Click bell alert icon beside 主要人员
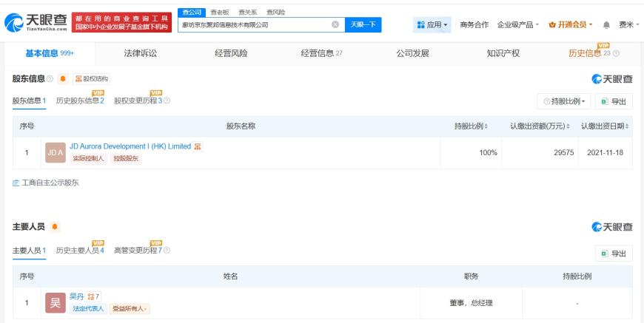Image resolution: width=644 pixels, height=323 pixels. (55, 227)
